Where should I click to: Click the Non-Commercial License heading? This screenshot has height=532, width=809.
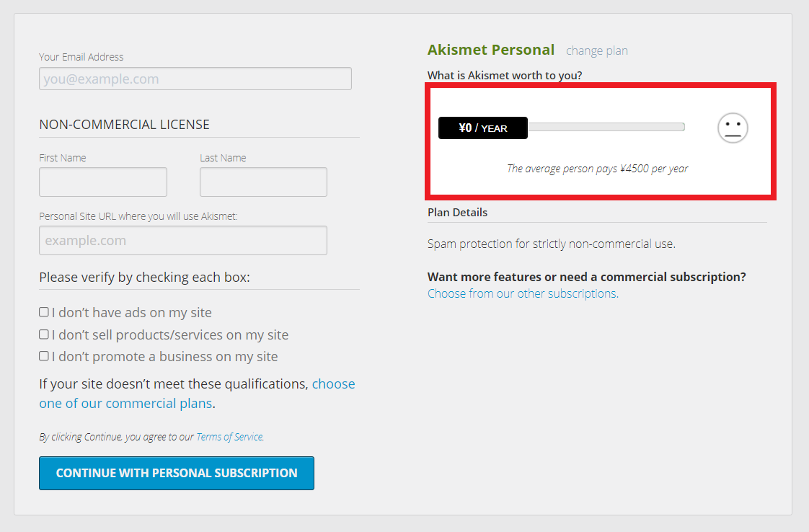click(124, 125)
